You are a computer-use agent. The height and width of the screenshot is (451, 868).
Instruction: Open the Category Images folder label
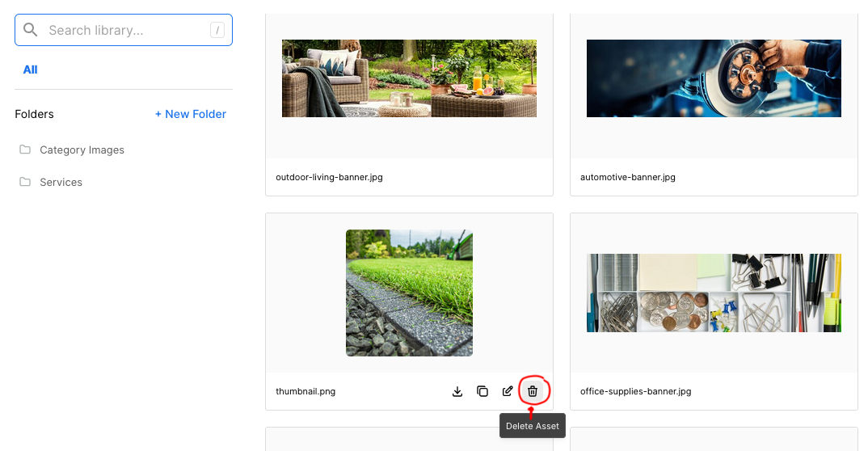82,150
